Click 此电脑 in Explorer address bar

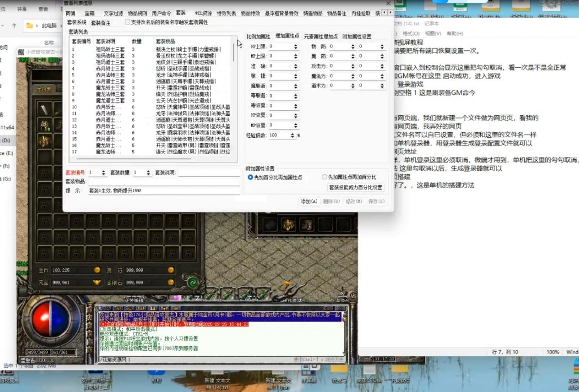[x=49, y=25]
